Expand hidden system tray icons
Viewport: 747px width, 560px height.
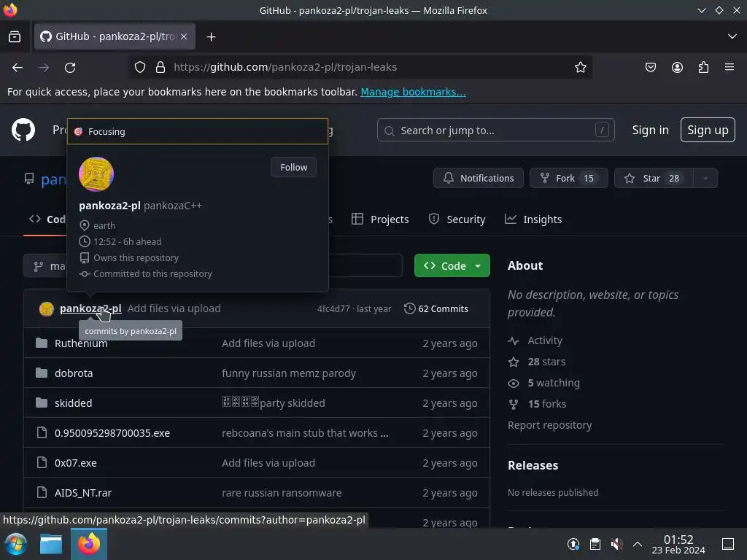pos(637,544)
